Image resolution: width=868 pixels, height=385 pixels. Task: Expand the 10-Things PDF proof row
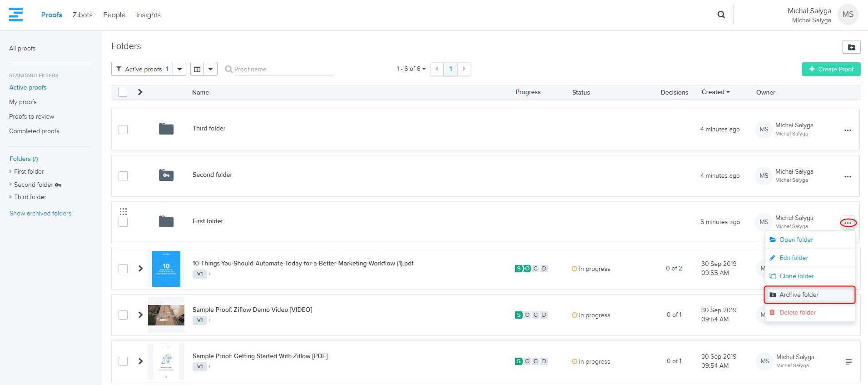[x=140, y=269]
